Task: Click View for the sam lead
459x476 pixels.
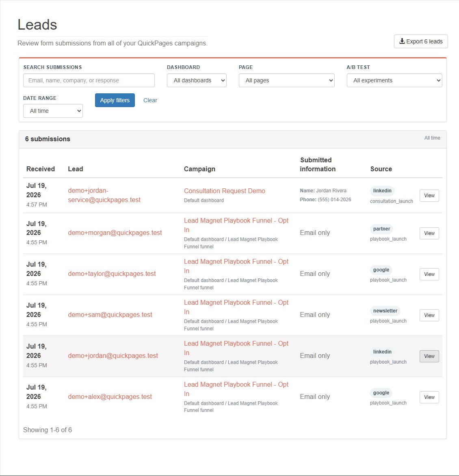Action: pyautogui.click(x=429, y=315)
